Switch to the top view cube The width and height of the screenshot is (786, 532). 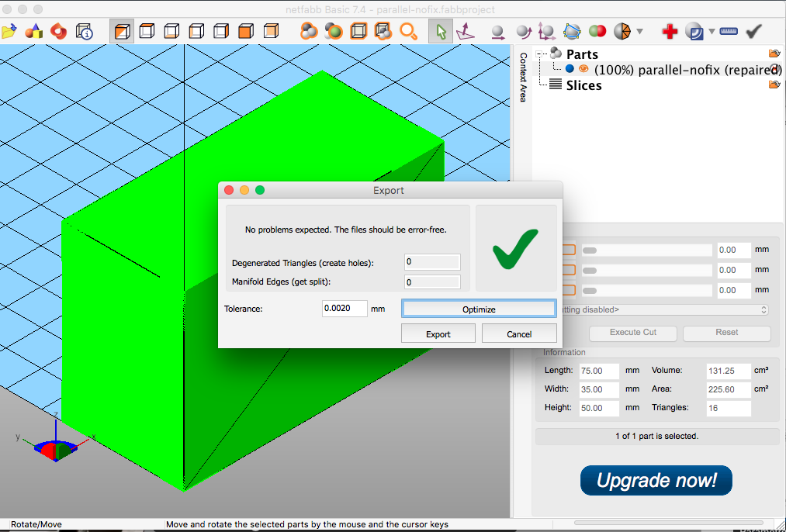tap(147, 32)
